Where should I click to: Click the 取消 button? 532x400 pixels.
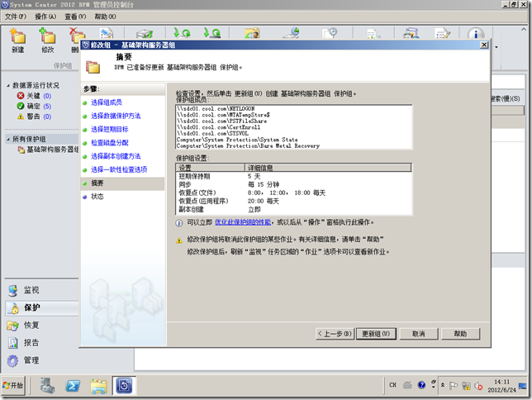coord(419,334)
